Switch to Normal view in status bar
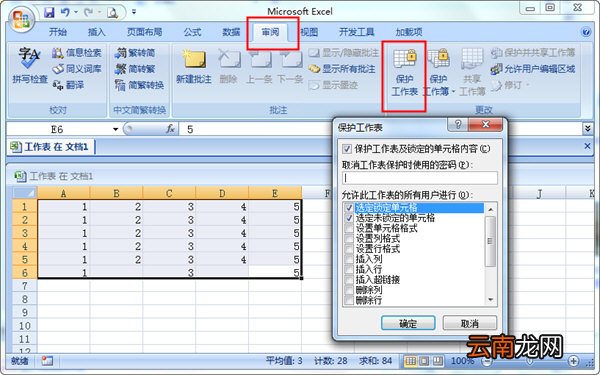This screenshot has height=375, width=600. click(411, 361)
